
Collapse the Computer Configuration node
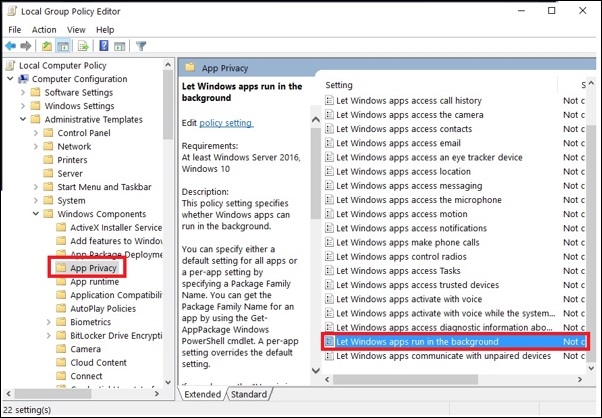point(10,79)
